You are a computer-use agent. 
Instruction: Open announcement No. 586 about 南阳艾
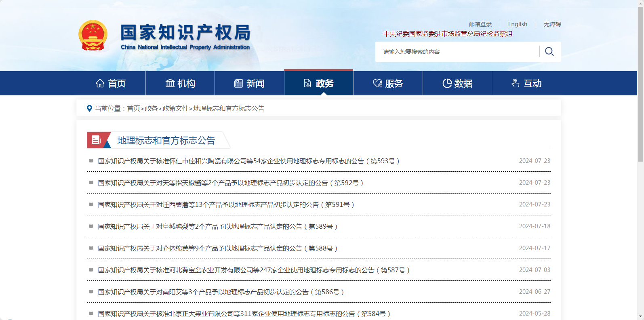[x=221, y=292]
